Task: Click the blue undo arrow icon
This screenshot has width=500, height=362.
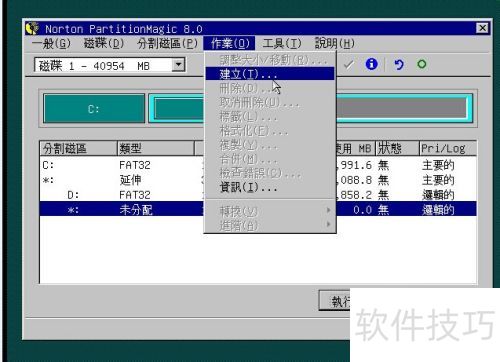Action: (x=399, y=64)
